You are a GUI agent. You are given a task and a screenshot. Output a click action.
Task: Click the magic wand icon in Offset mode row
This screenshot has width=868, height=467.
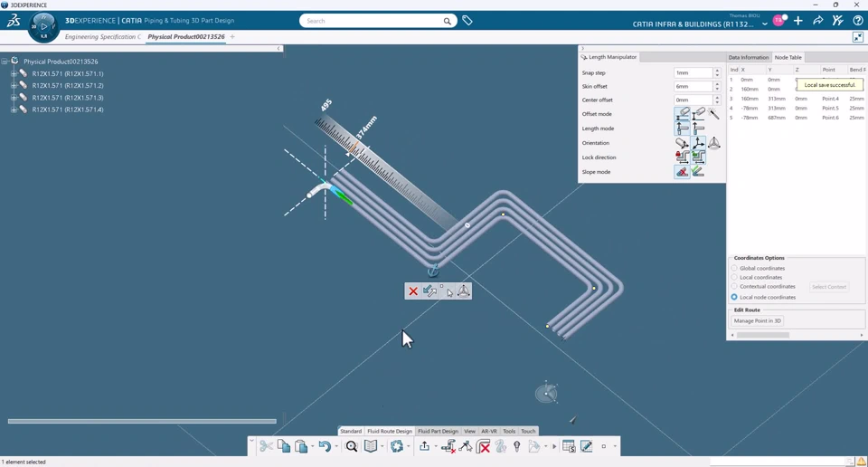click(x=714, y=113)
